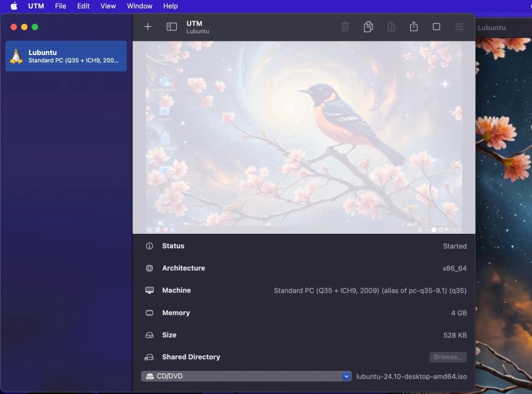
Task: Click the green zoom window button
Action: (35, 27)
